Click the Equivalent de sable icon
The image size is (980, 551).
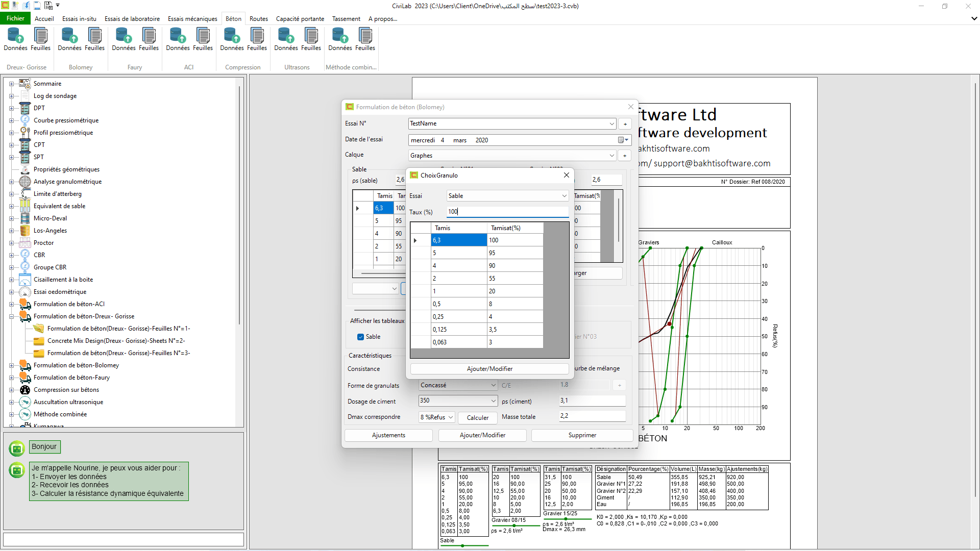click(25, 206)
